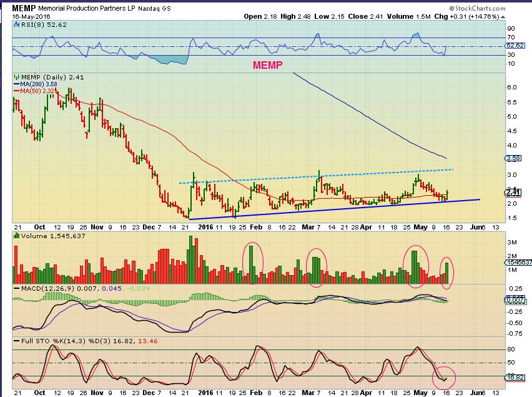Click the red MA(50) legend line marker
Image resolution: width=532 pixels, height=397 pixels.
pos(17,91)
